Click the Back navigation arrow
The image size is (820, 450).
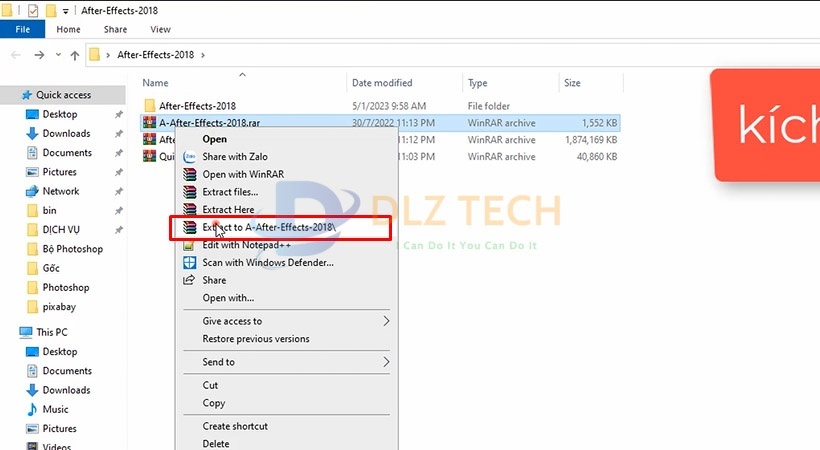click(x=16, y=55)
